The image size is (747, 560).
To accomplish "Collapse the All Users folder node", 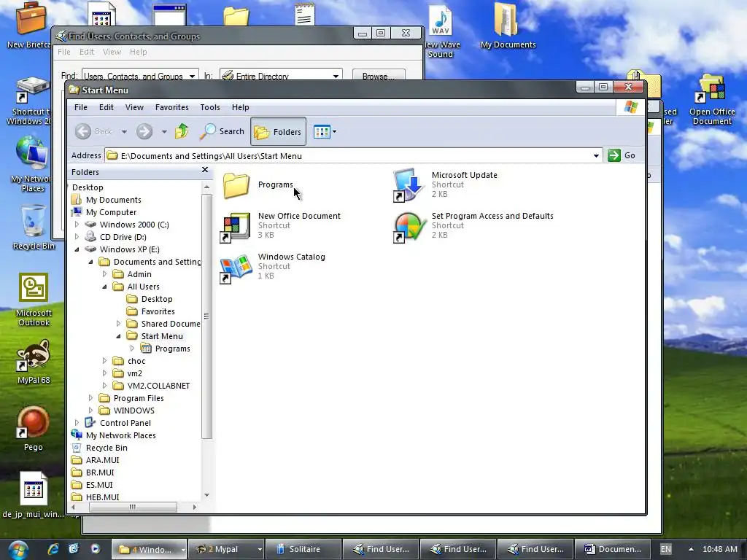I will pos(105,286).
